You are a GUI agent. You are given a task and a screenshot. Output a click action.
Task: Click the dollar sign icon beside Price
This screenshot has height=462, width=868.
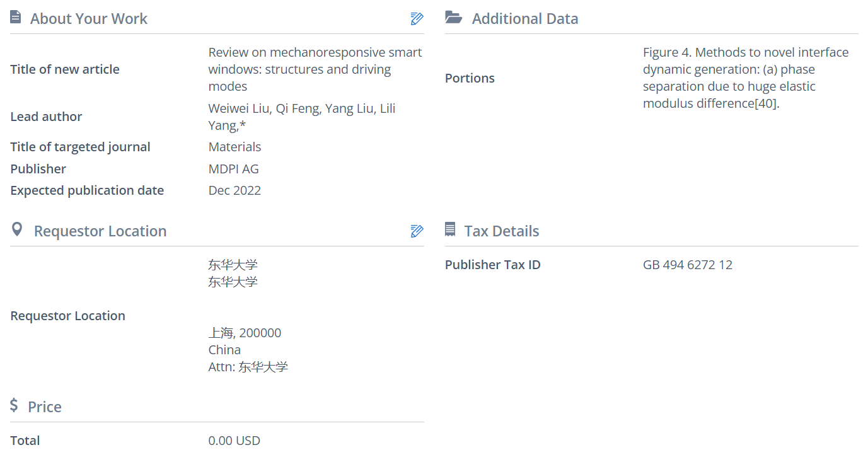pyautogui.click(x=14, y=405)
